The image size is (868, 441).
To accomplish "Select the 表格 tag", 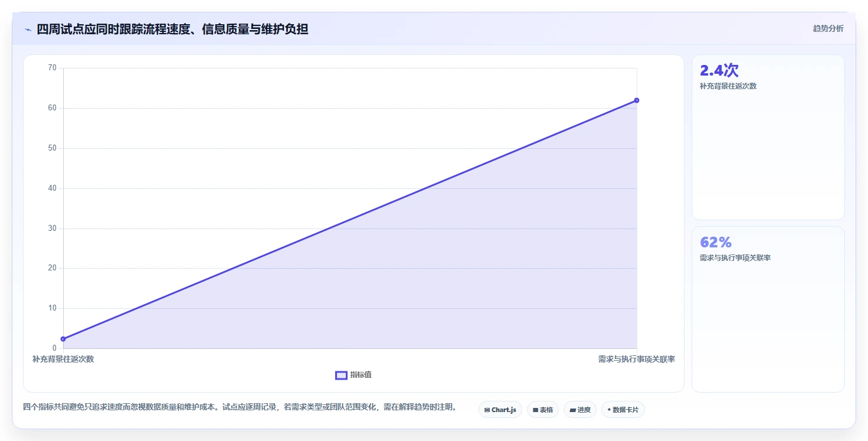I will point(542,410).
